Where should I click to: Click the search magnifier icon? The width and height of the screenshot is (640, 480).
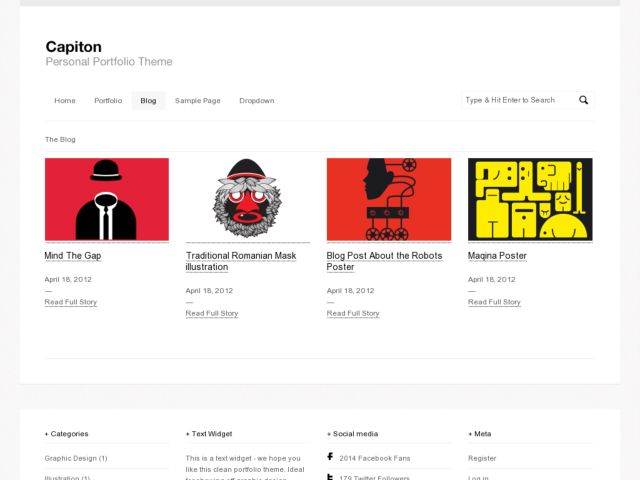tap(584, 100)
